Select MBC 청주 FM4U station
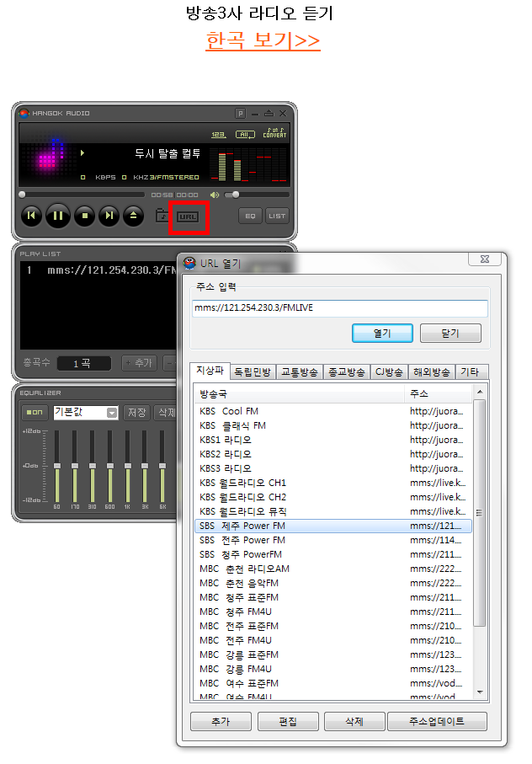532x764 pixels. click(333, 612)
